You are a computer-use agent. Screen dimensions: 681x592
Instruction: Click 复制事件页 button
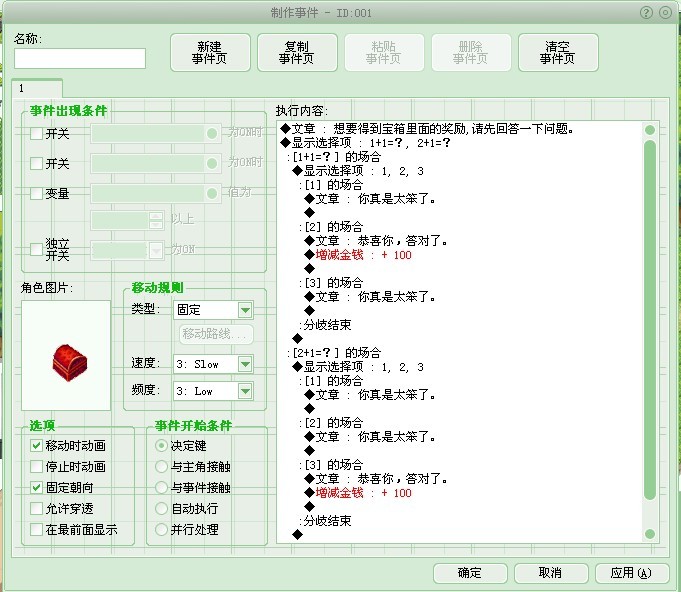tap(297, 53)
